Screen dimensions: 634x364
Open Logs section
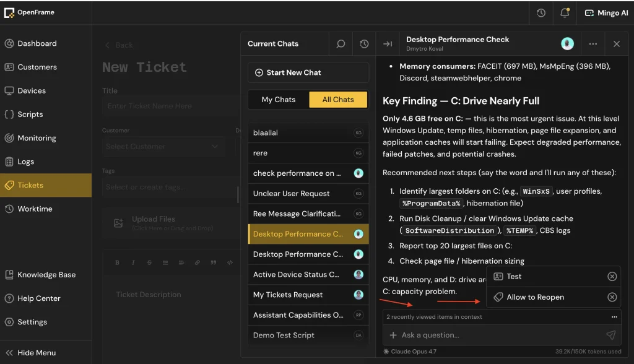(x=46, y=162)
